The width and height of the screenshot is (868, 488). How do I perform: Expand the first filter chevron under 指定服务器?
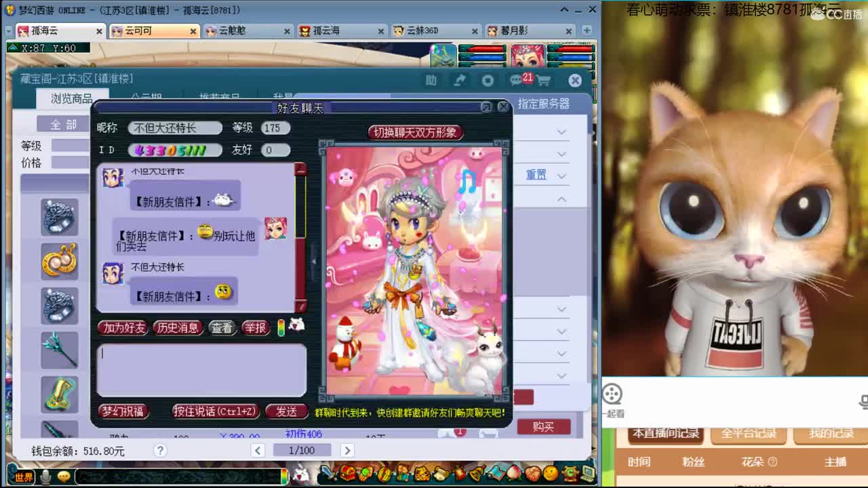pos(561,131)
